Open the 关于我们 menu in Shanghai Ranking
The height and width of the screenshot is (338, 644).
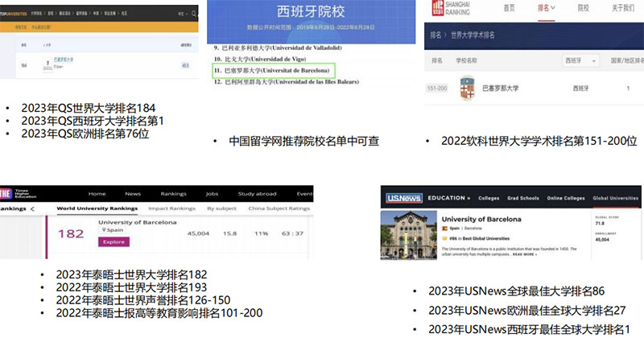(623, 8)
